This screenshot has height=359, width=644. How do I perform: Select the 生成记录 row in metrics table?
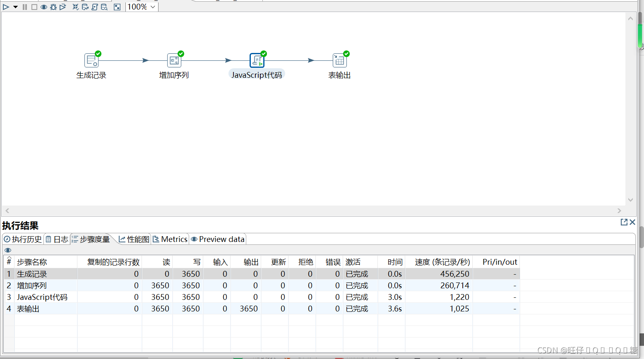pyautogui.click(x=262, y=274)
